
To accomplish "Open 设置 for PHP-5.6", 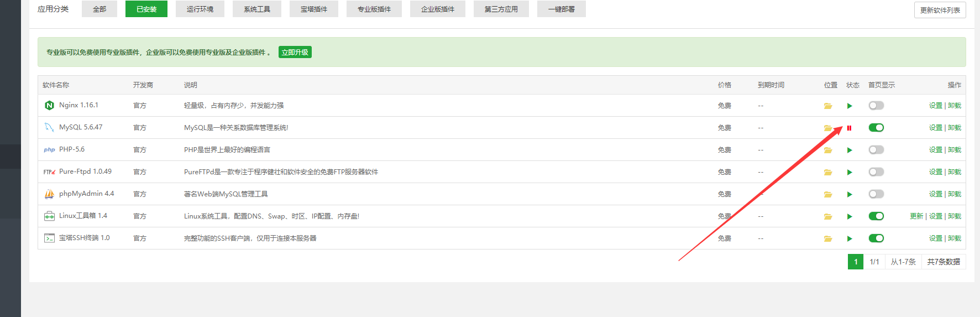I will coord(936,150).
